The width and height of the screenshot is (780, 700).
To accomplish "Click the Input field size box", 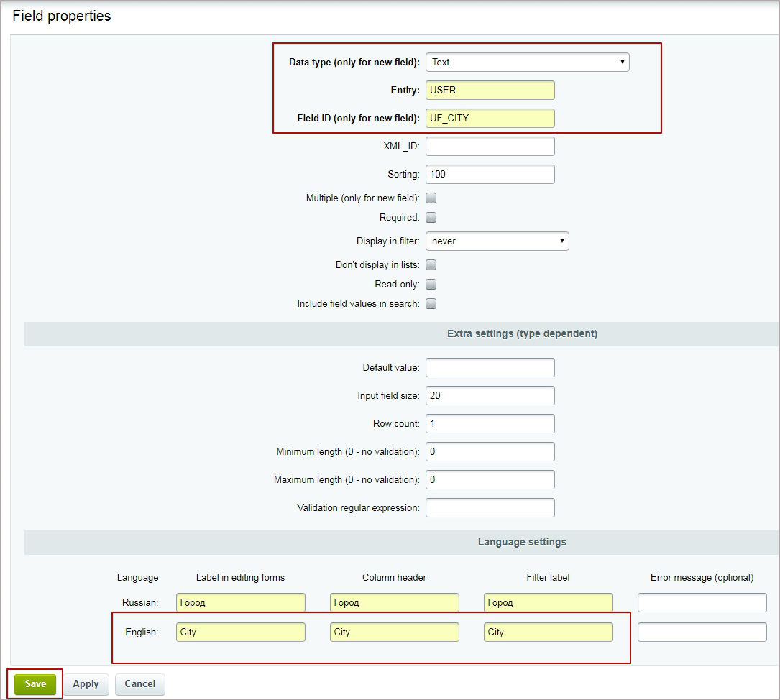I will tap(490, 396).
